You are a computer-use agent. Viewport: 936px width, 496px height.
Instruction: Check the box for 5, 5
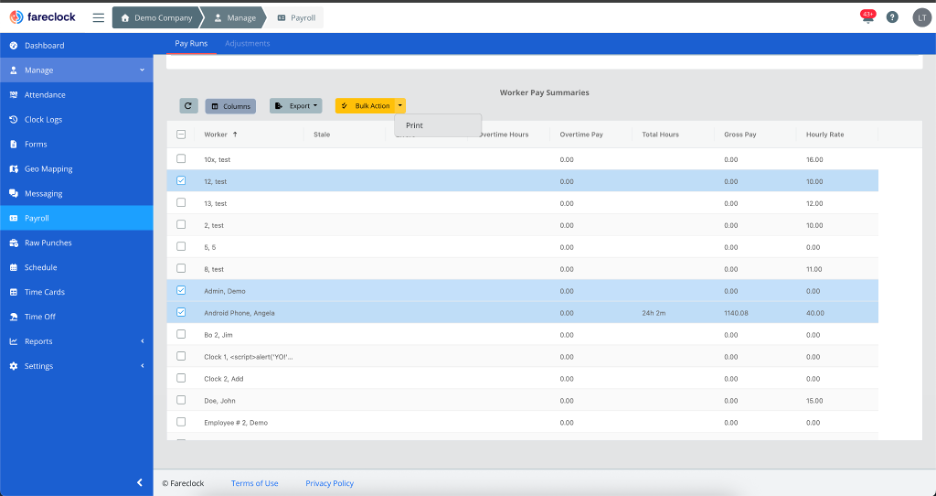pyautogui.click(x=181, y=247)
